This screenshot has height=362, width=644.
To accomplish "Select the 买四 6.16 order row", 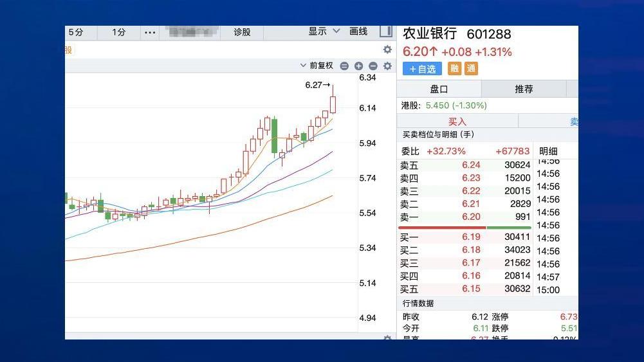I will [465, 276].
